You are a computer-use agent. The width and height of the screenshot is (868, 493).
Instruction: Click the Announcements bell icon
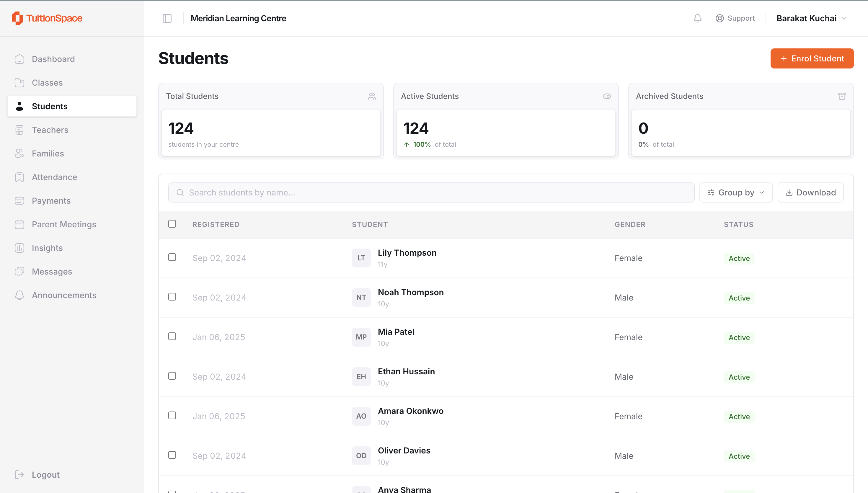click(20, 295)
